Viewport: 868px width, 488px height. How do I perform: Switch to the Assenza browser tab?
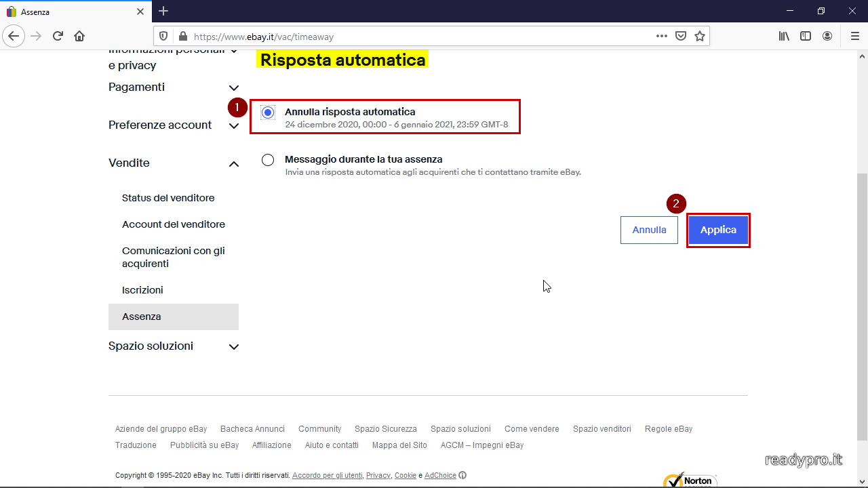pyautogui.click(x=75, y=12)
